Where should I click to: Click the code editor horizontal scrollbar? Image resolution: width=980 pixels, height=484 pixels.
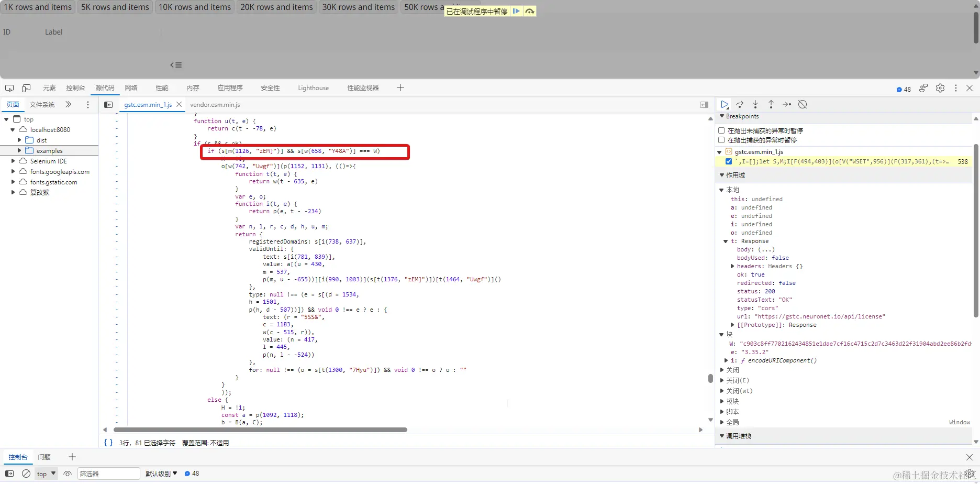coord(260,430)
